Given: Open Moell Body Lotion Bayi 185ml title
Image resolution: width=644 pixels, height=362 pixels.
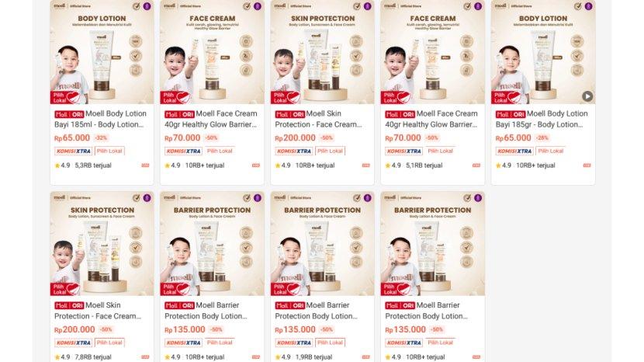Looking at the screenshot, I should (x=100, y=119).
